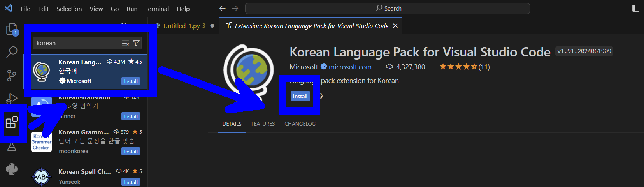
Task: Clear extension search results icon
Action: [125, 43]
